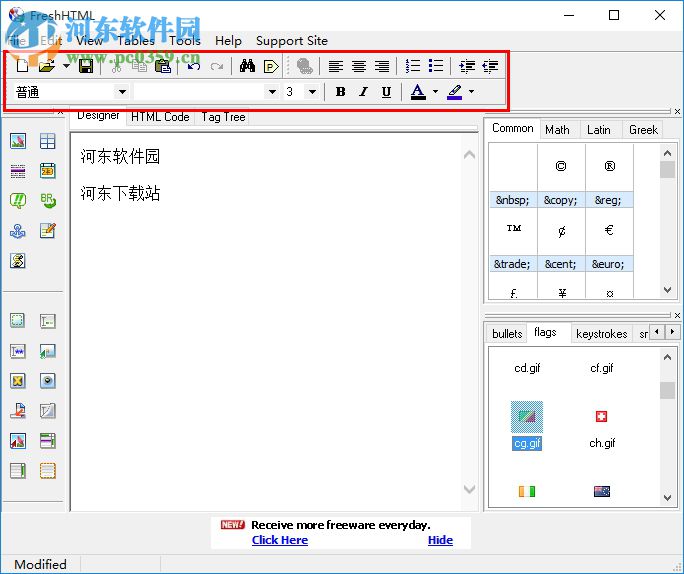The image size is (684, 574).
Task: Open the Tables menu
Action: tap(135, 41)
